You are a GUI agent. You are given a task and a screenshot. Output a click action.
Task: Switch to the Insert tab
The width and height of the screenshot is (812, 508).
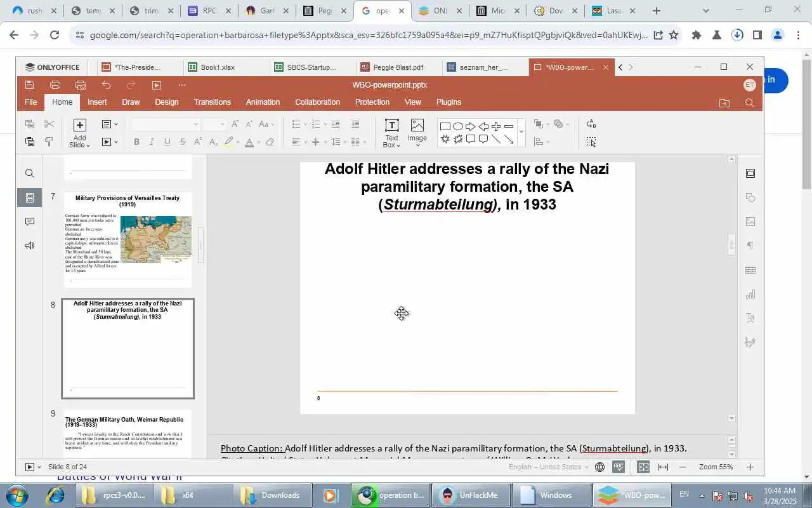[97, 102]
